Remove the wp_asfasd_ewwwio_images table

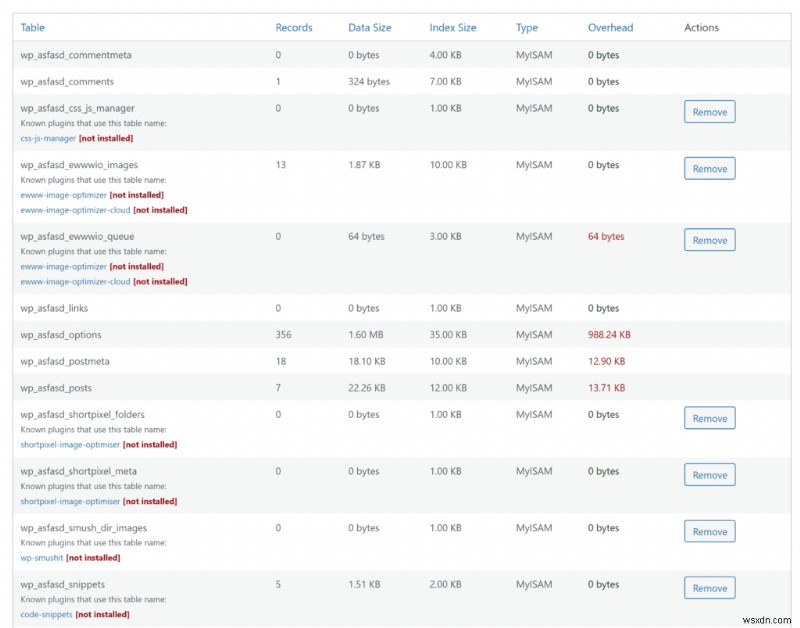coord(709,168)
